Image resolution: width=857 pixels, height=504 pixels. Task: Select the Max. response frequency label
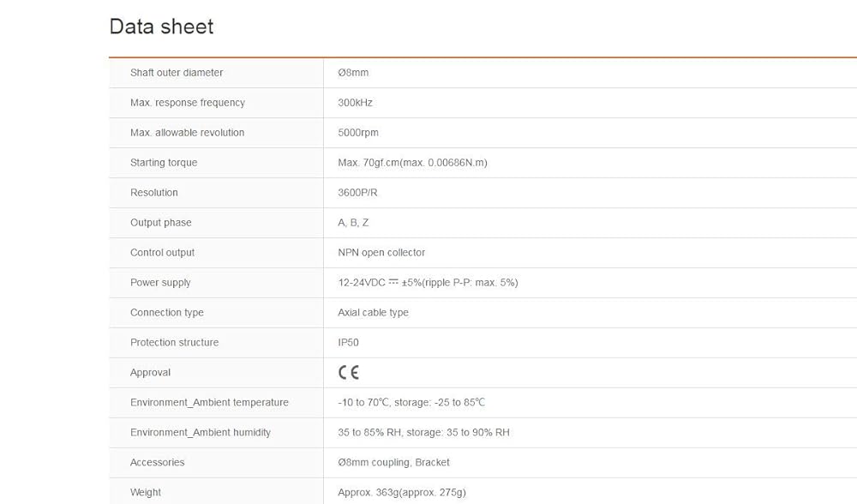click(x=188, y=103)
